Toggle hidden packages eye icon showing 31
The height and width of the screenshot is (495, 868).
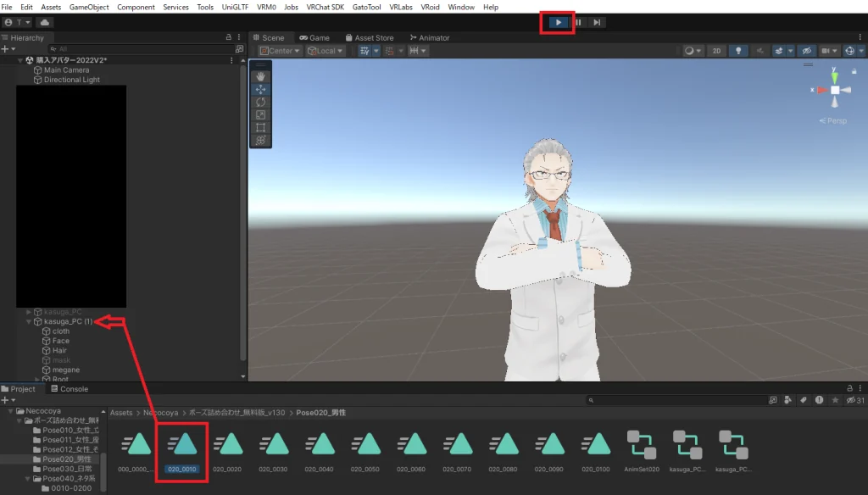(855, 400)
